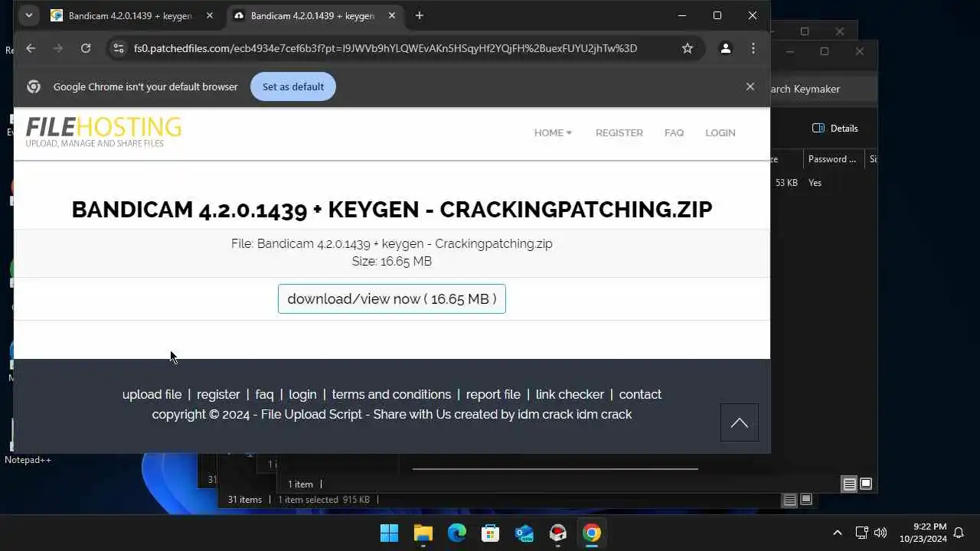The width and height of the screenshot is (980, 551).
Task: Toggle the Details pane in Explorer
Action: (x=835, y=128)
